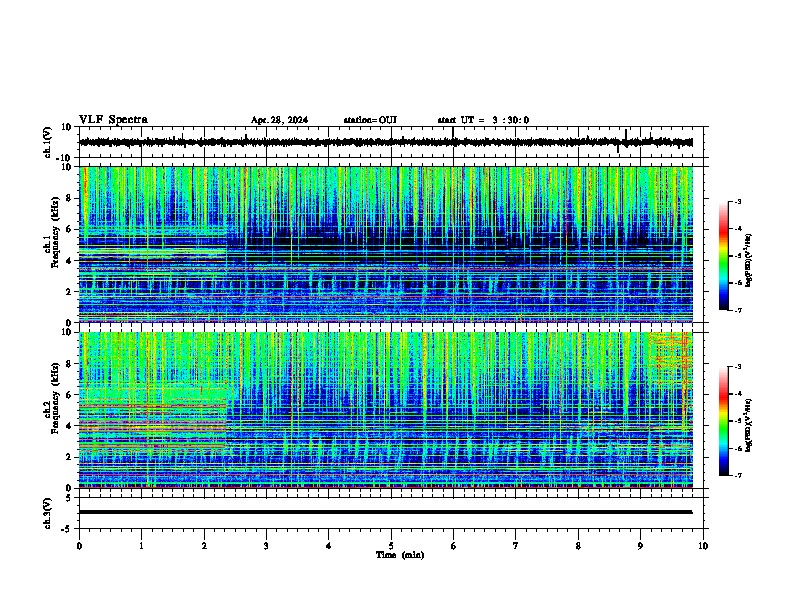Click the "8" kHz tick of ch.1 spectrogram

pyautogui.click(x=69, y=198)
